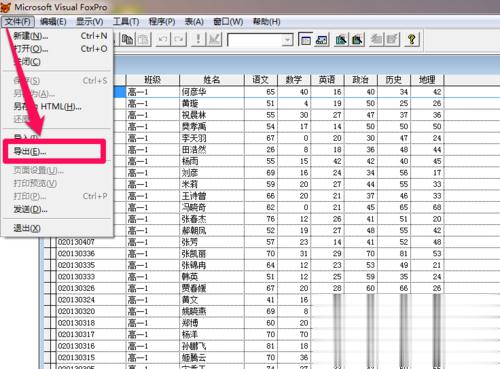Click the 班级 column header
Screen dimensions: 500x369
153,80
